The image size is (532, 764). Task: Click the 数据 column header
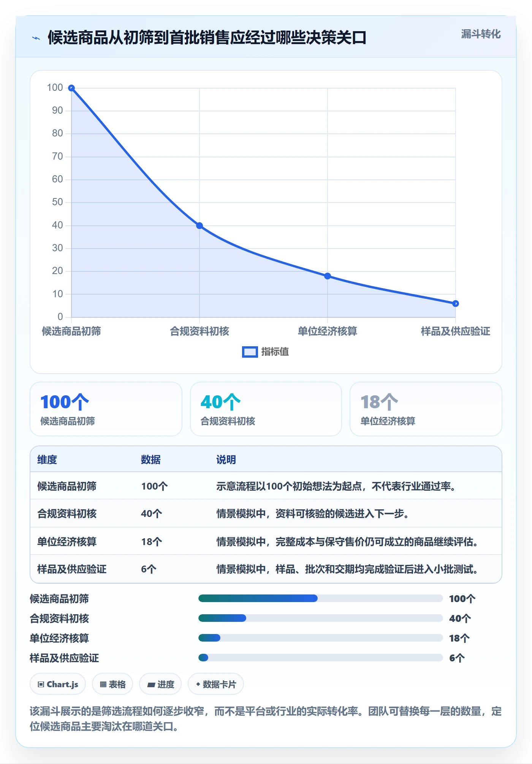[151, 460]
